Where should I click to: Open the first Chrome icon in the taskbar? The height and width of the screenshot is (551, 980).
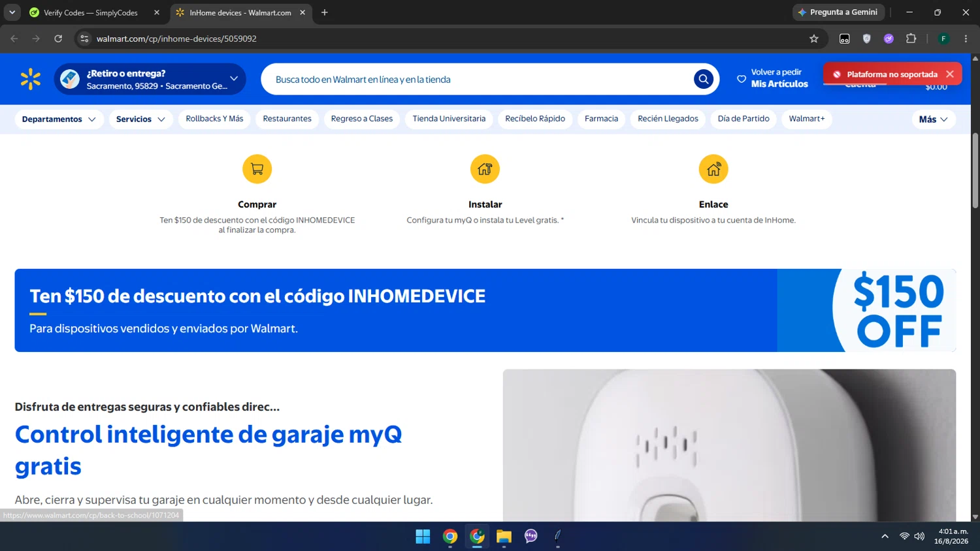pyautogui.click(x=450, y=536)
